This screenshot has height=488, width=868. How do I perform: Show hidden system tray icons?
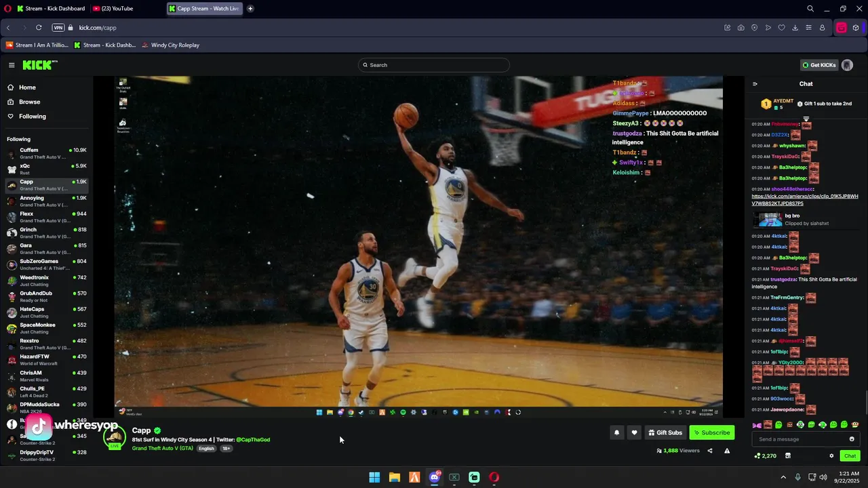click(783, 477)
